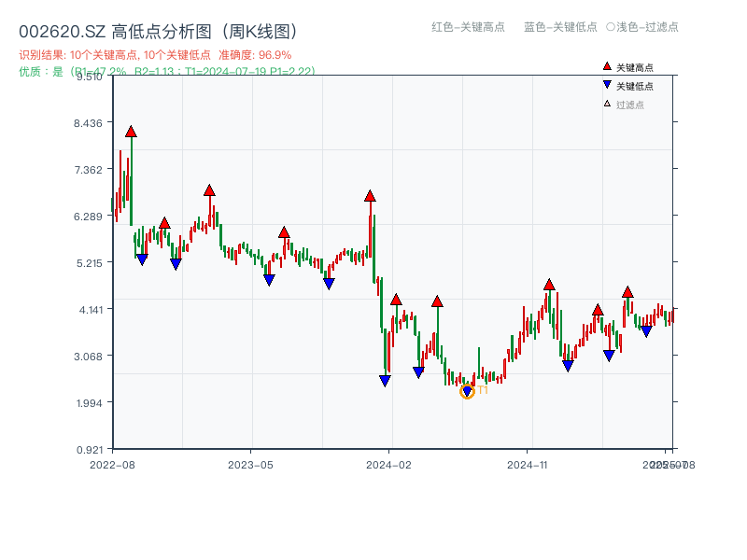Click the 0.921 y-axis label
Viewport: 747px width, 560px height.
[x=89, y=450]
